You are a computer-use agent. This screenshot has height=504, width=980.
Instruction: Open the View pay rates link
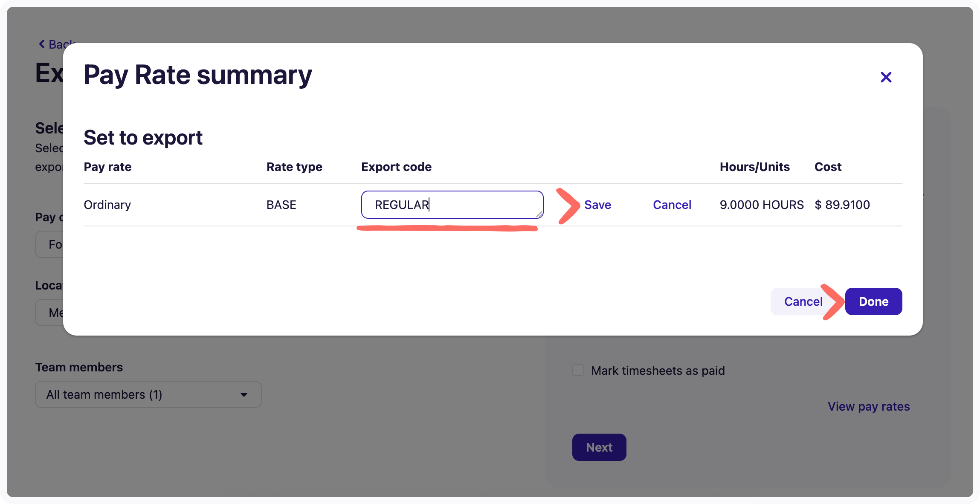click(x=869, y=406)
